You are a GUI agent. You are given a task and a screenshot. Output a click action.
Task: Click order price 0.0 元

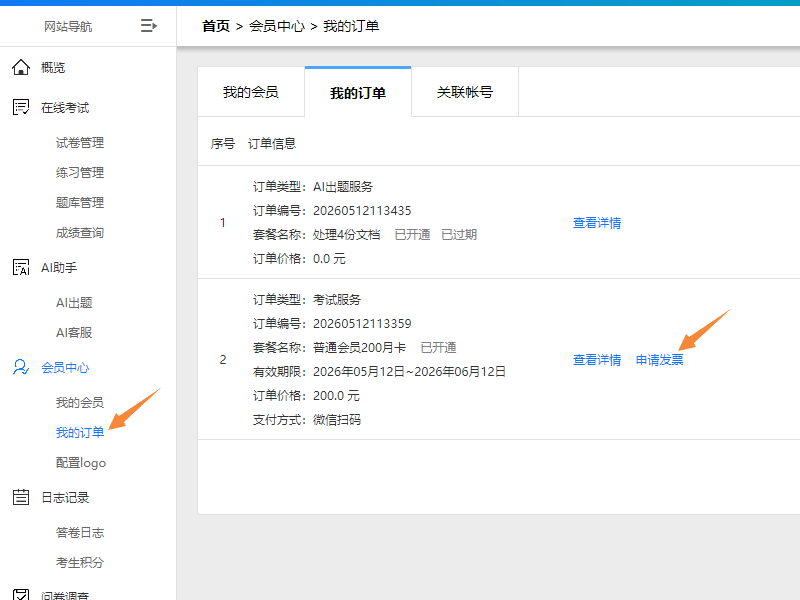coord(329,259)
